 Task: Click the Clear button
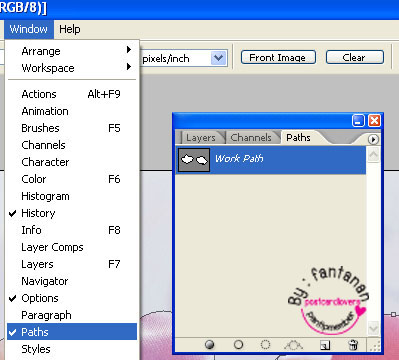tap(354, 57)
